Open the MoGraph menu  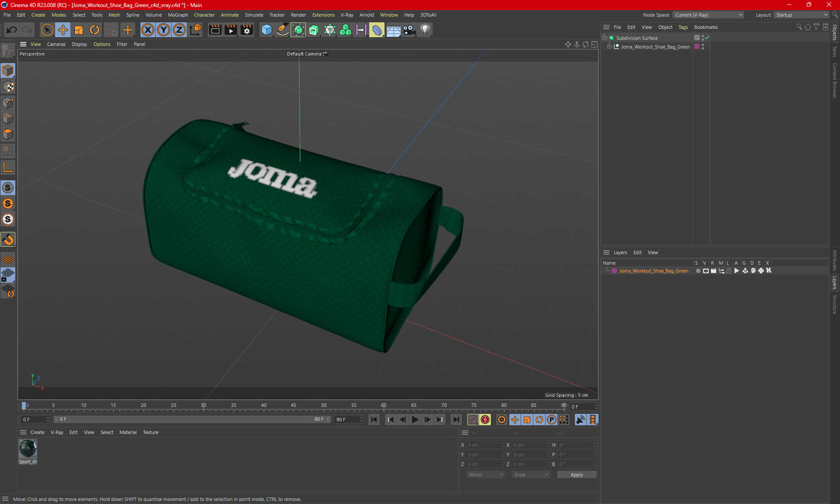click(178, 15)
